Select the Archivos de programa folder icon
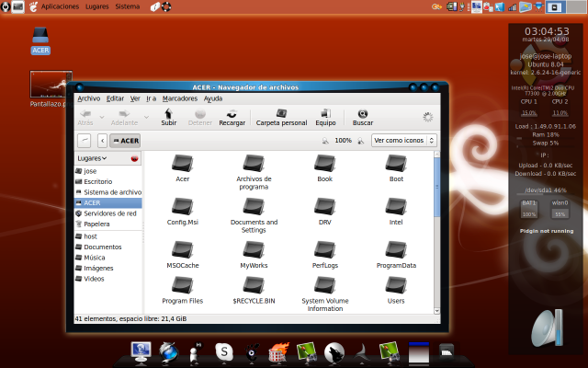Screen dimensions: 588x368 [x=254, y=164]
